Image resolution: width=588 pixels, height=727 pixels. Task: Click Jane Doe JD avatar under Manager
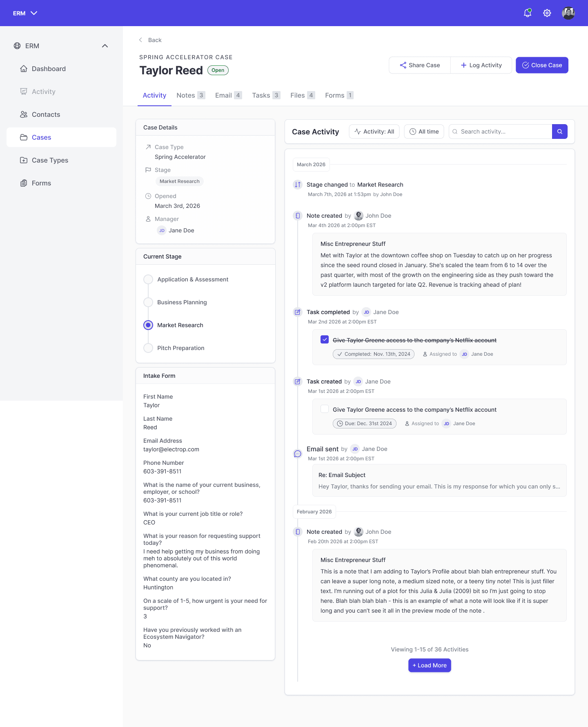162,230
